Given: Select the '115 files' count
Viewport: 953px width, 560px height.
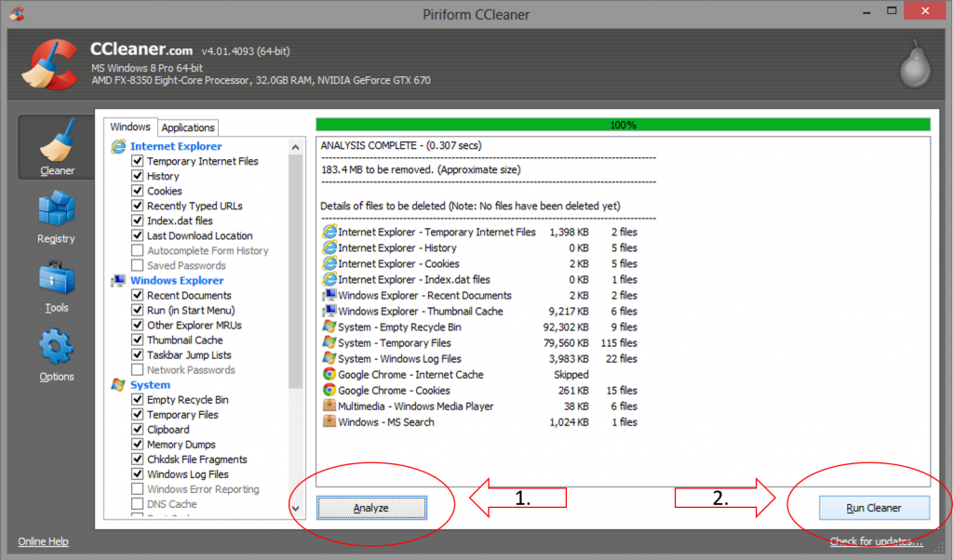Looking at the screenshot, I should point(619,342).
